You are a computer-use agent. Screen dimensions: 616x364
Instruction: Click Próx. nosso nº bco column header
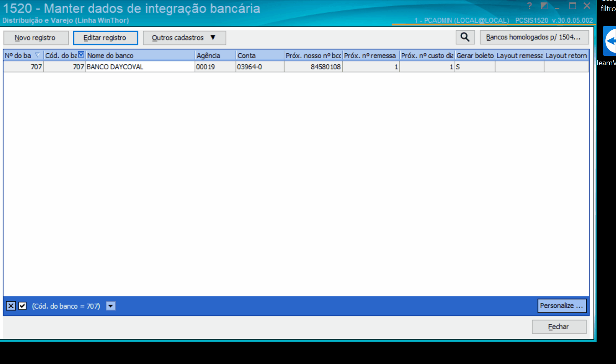pos(313,55)
